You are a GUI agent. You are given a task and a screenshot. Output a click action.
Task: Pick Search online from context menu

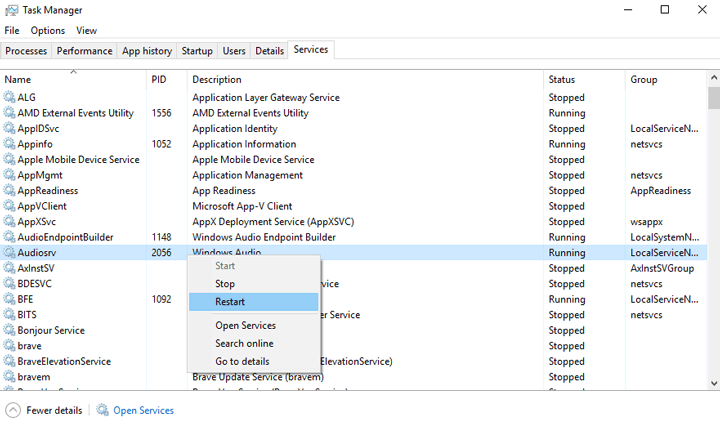244,343
